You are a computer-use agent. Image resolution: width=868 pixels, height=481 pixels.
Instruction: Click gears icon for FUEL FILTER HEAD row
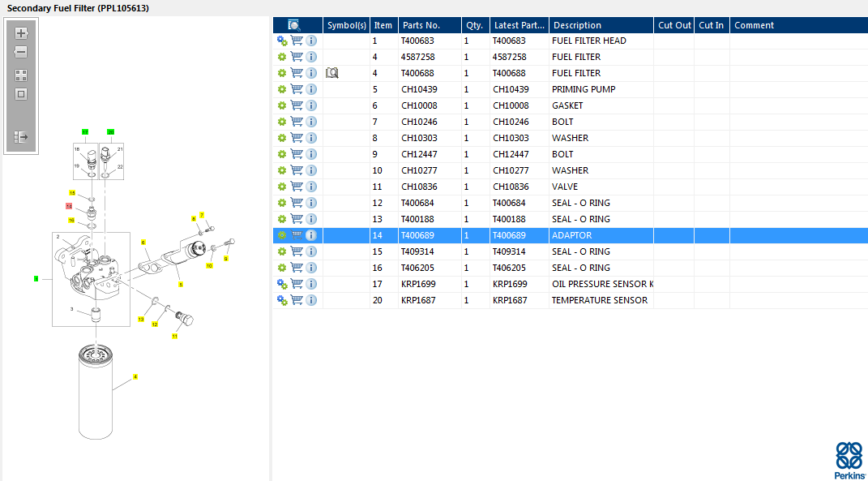[282, 41]
